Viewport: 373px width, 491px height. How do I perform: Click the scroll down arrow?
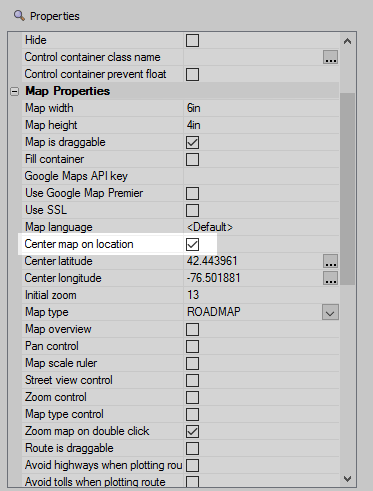pos(347,479)
